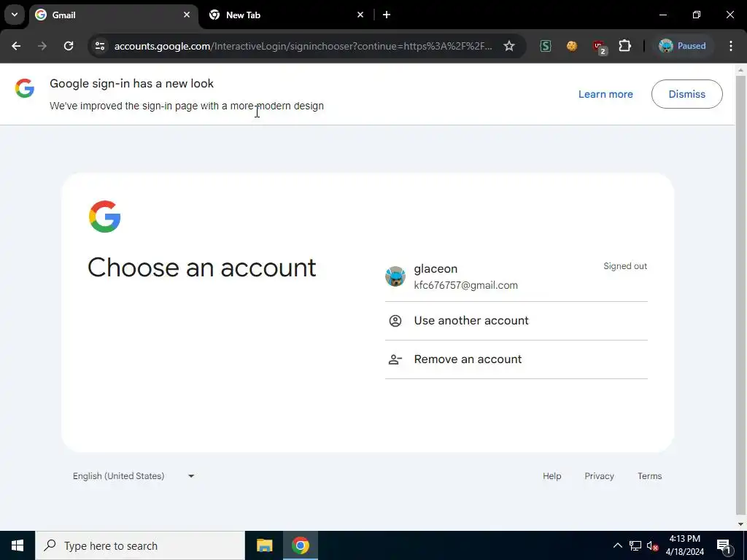Open the Privacy link

(x=599, y=475)
